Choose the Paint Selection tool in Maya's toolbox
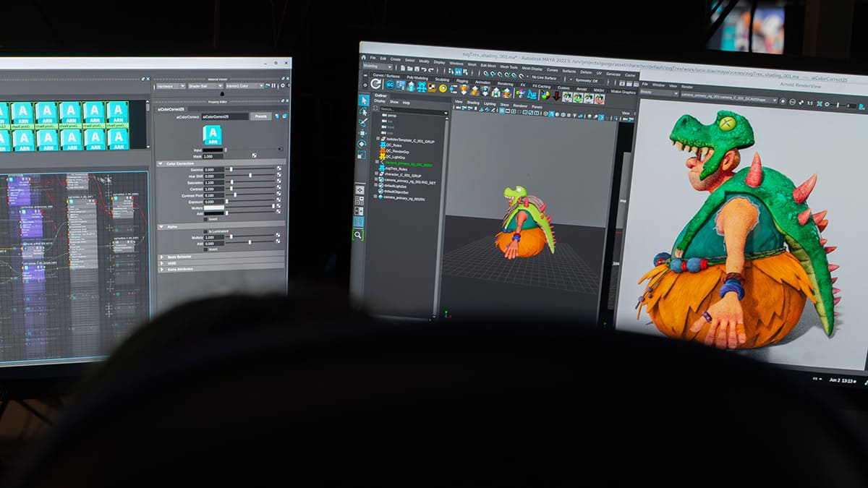The width and height of the screenshot is (868, 488). pos(363,124)
